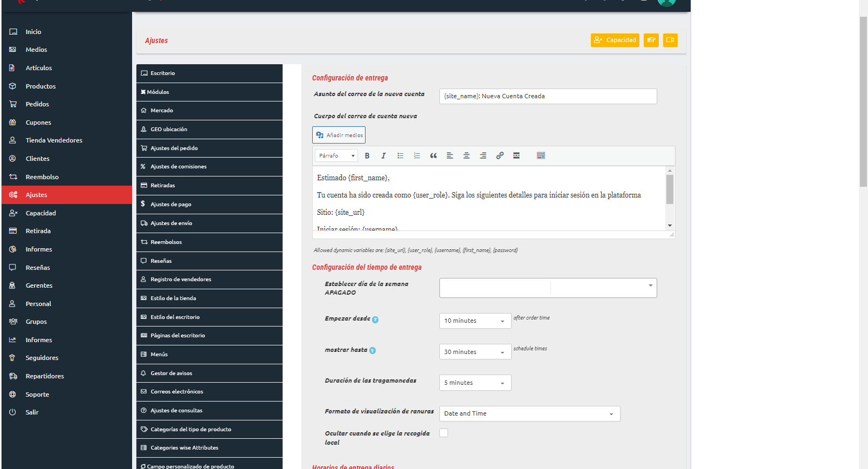Expand the 'mostrar hasta' 30 minutes dropdown
The width and height of the screenshot is (868, 469).
(x=475, y=352)
